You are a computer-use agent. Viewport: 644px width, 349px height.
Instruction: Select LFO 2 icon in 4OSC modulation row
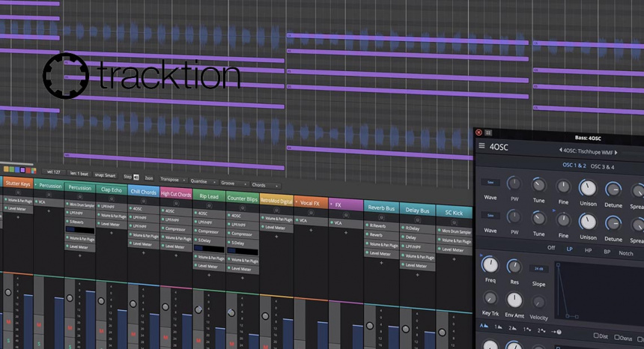pyautogui.click(x=541, y=330)
